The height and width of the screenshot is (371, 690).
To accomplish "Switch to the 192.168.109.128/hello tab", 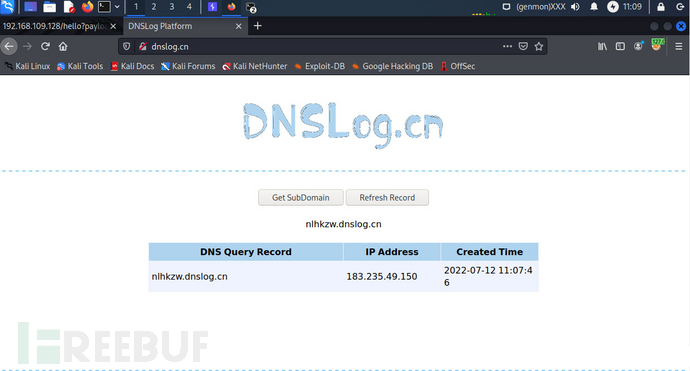I will 54,26.
